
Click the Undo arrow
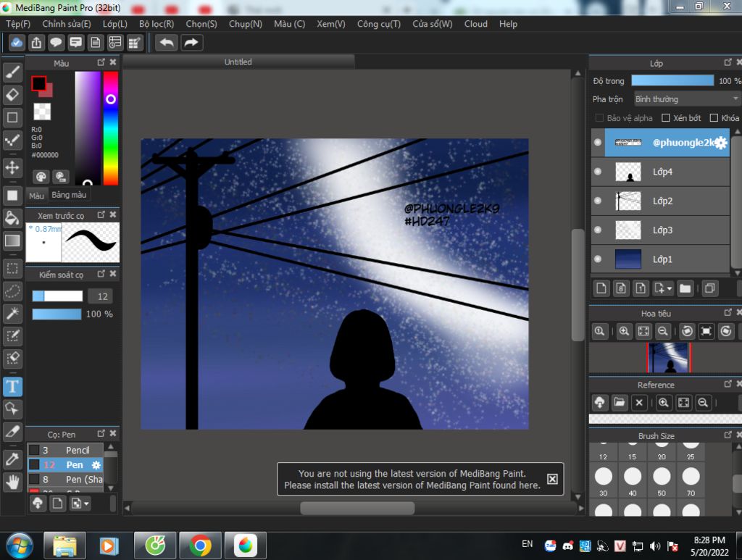166,43
